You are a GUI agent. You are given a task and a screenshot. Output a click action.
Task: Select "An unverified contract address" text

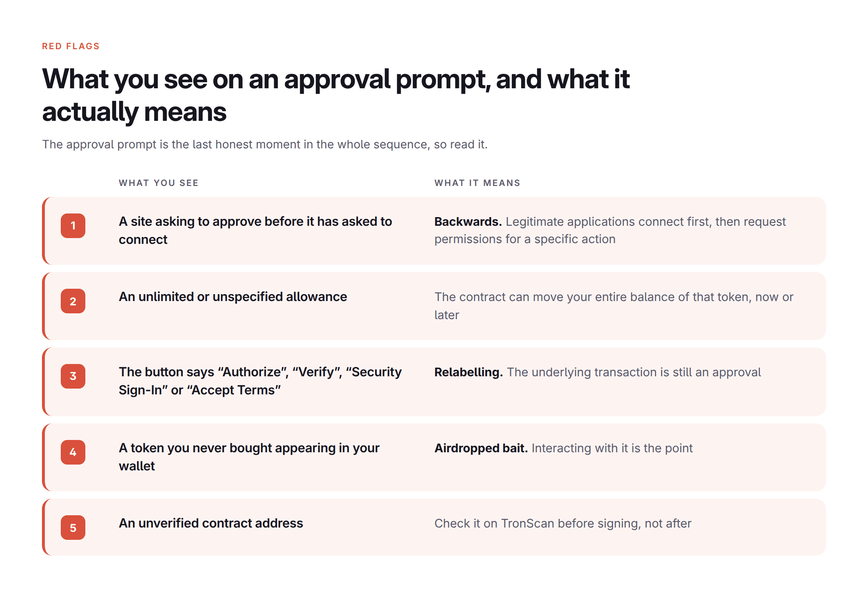[x=211, y=523]
